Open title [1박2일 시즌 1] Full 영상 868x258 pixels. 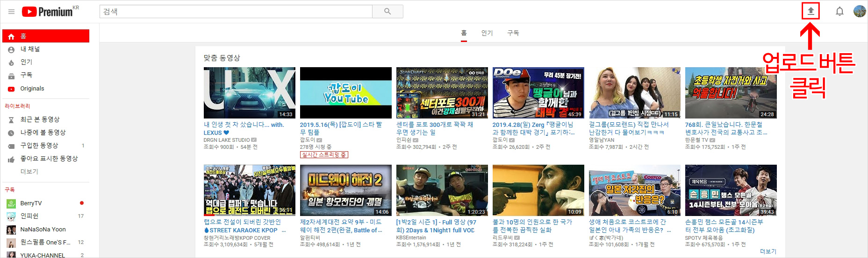coord(436,226)
